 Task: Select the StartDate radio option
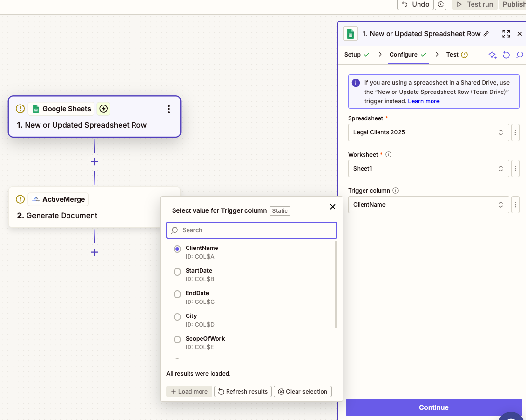pyautogui.click(x=177, y=272)
